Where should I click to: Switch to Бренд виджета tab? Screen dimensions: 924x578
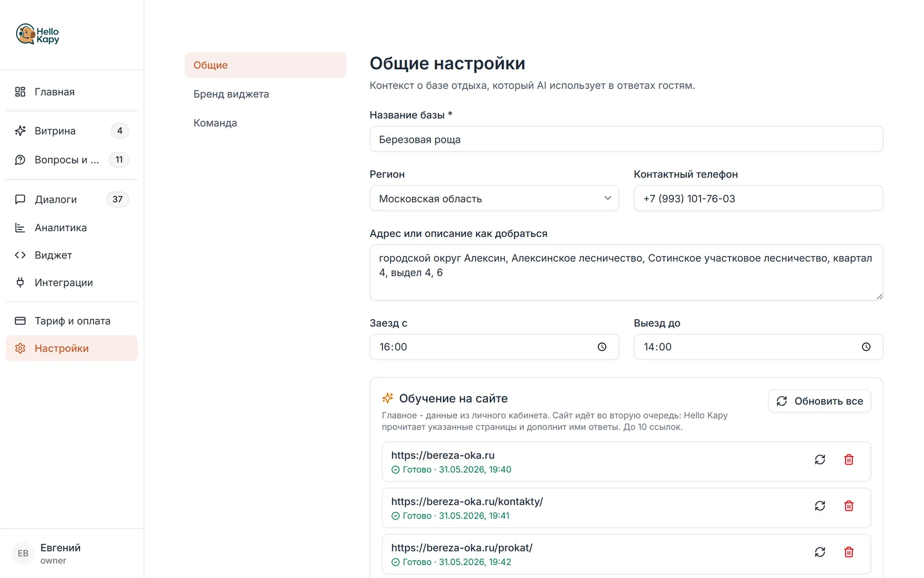[x=266, y=94]
